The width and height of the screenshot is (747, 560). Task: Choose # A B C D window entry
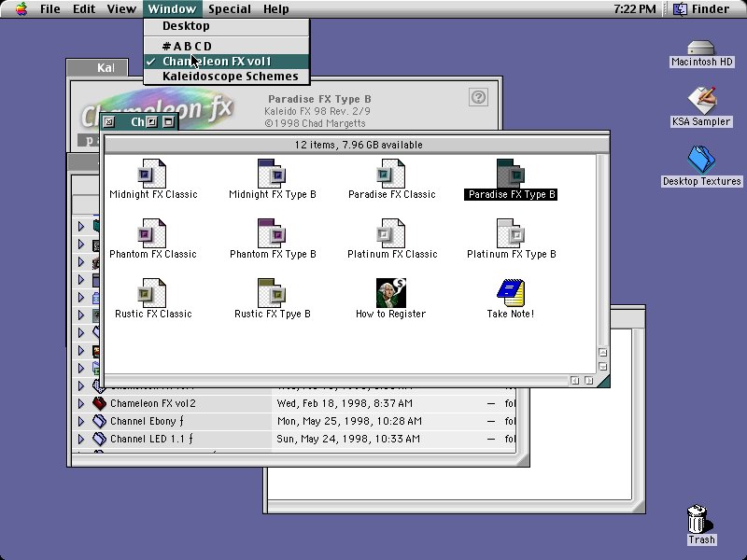click(x=227, y=46)
